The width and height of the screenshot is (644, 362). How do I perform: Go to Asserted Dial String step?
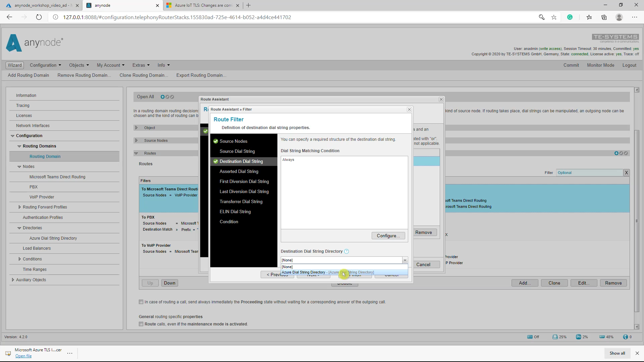[x=239, y=172]
